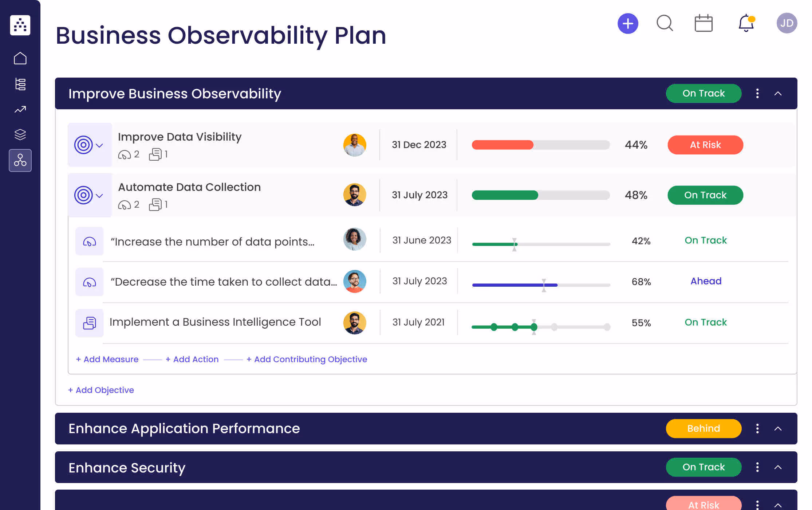Expand the Enhance Application Performance section chevron
812x510 pixels.
tap(778, 428)
